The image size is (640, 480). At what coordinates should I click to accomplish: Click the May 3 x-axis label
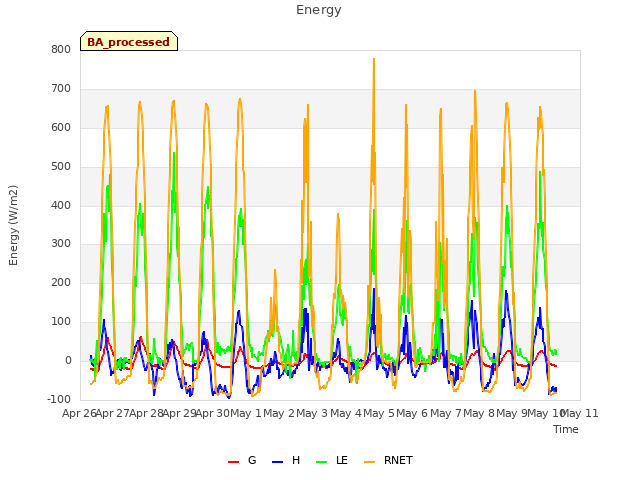[x=312, y=413]
